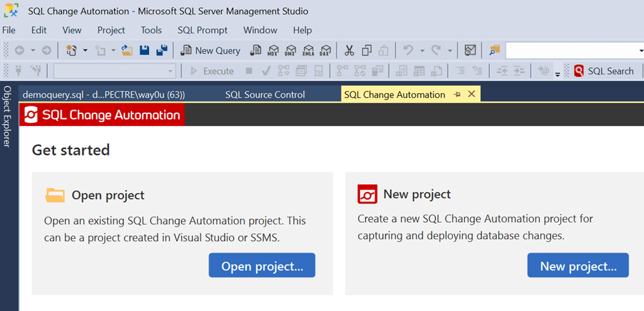Open an Analysis Services MDX query
Image resolution: width=644 pixels, height=311 pixels.
[x=273, y=50]
